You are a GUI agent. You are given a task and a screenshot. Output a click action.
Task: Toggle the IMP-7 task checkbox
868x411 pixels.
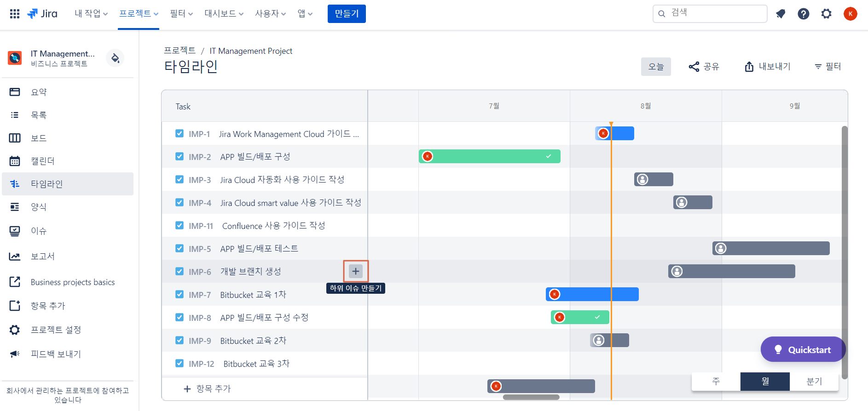179,294
